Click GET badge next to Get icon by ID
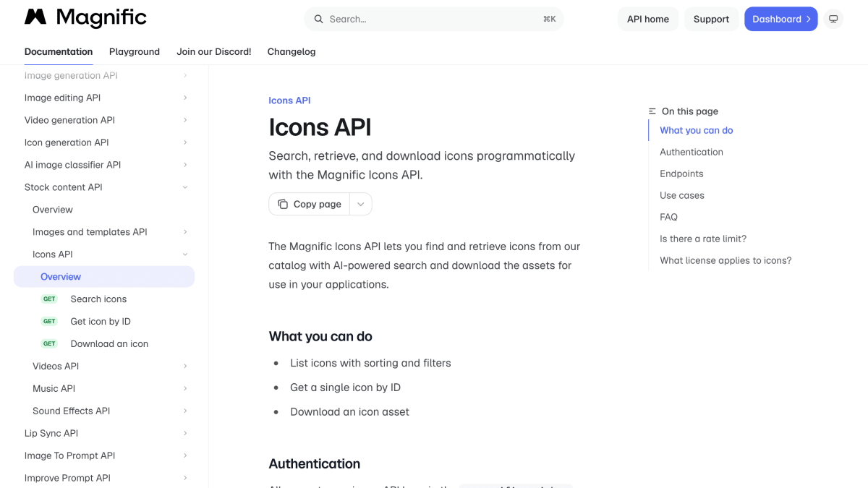 pos(49,321)
